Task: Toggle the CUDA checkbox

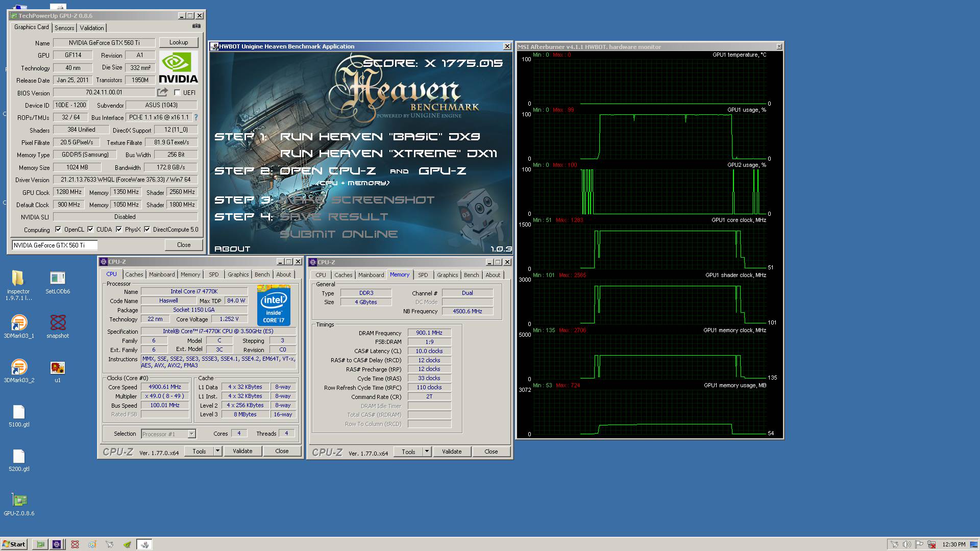Action: point(90,230)
